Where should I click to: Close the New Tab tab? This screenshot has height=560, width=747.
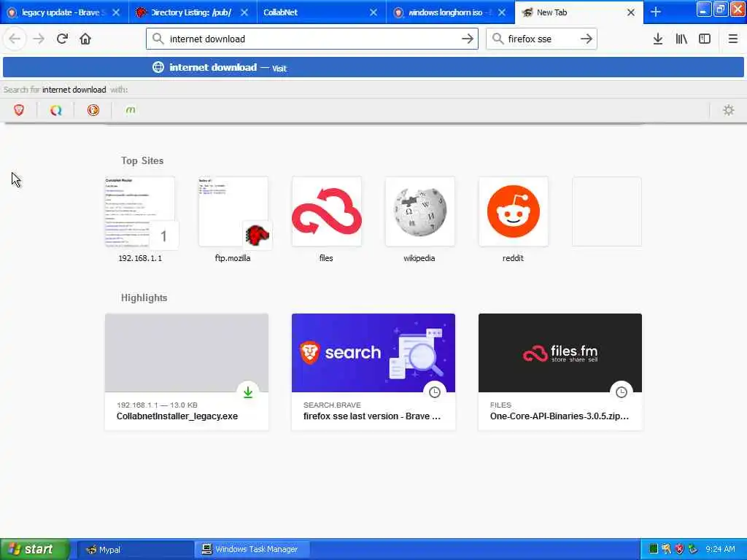(631, 12)
